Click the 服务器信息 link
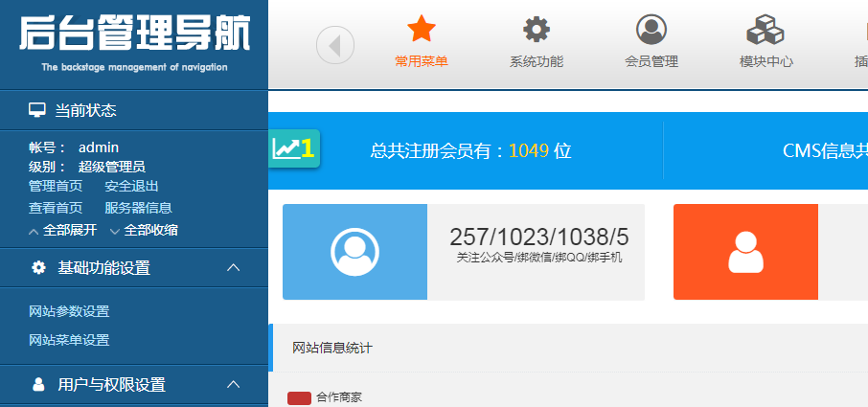This screenshot has height=407, width=868. click(x=138, y=208)
